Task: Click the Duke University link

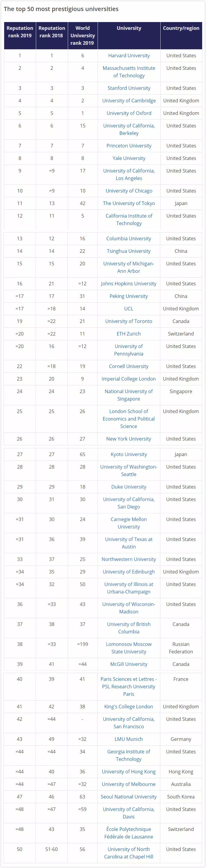Action: point(128,487)
